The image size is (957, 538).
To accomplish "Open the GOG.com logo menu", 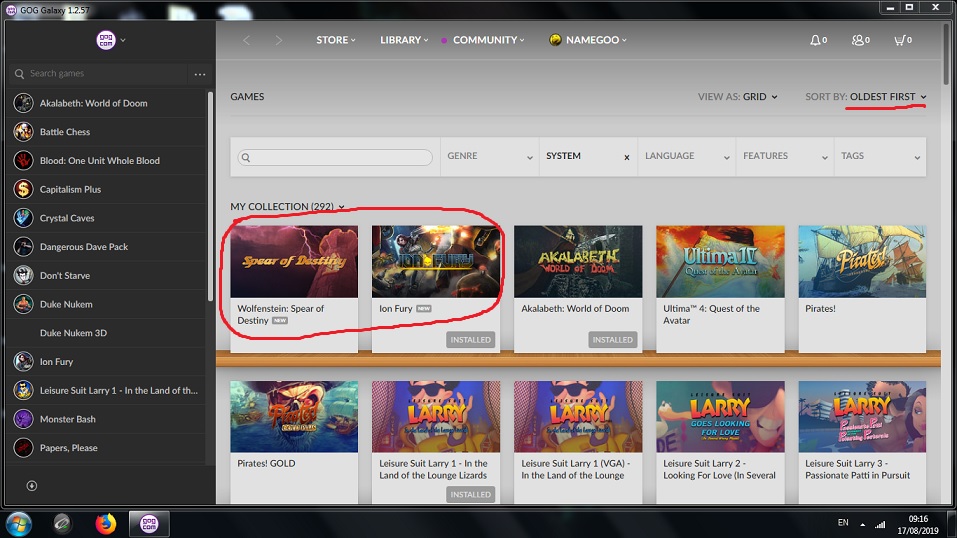I will pos(110,40).
